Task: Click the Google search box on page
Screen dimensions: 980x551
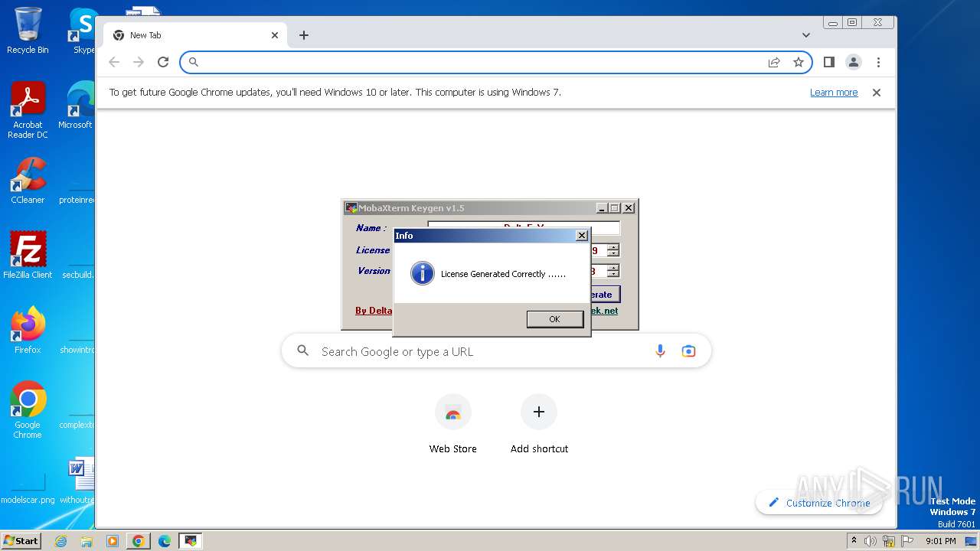Action: [x=496, y=351]
